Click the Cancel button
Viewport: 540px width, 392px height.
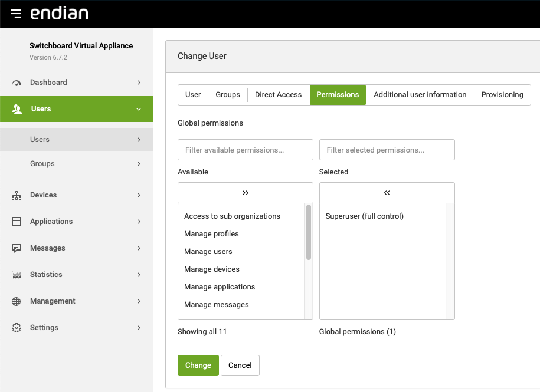240,365
